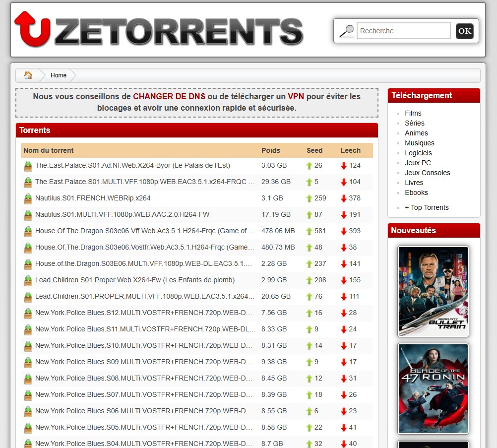Click the 'Seed' column header
Screen dimensions: 497x448
(x=314, y=150)
